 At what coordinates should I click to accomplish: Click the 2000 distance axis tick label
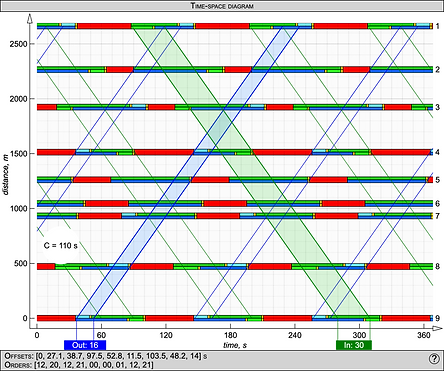pyautogui.click(x=19, y=99)
